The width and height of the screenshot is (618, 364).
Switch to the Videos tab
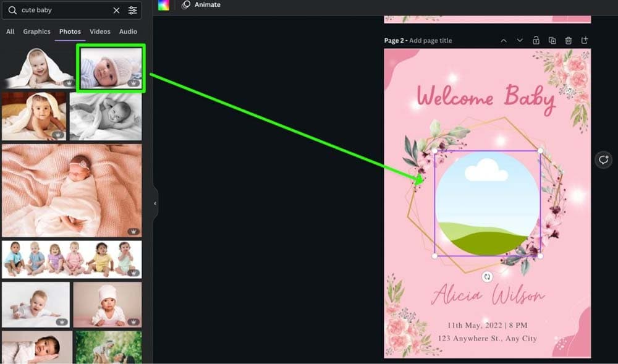coord(99,32)
